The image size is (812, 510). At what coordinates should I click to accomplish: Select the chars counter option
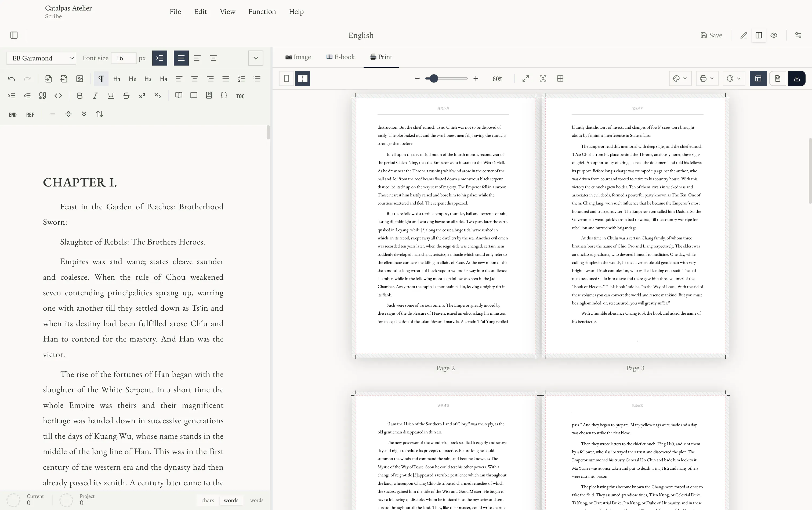tap(208, 500)
